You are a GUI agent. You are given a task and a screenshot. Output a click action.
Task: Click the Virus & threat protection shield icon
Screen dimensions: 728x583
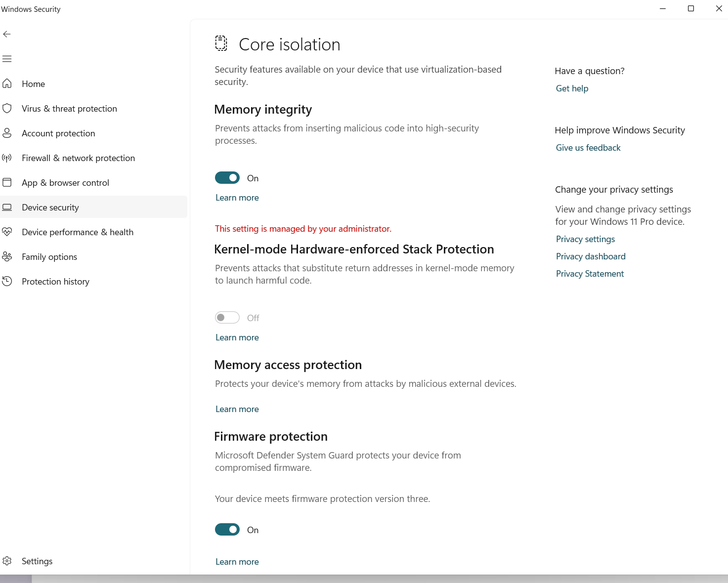7,108
